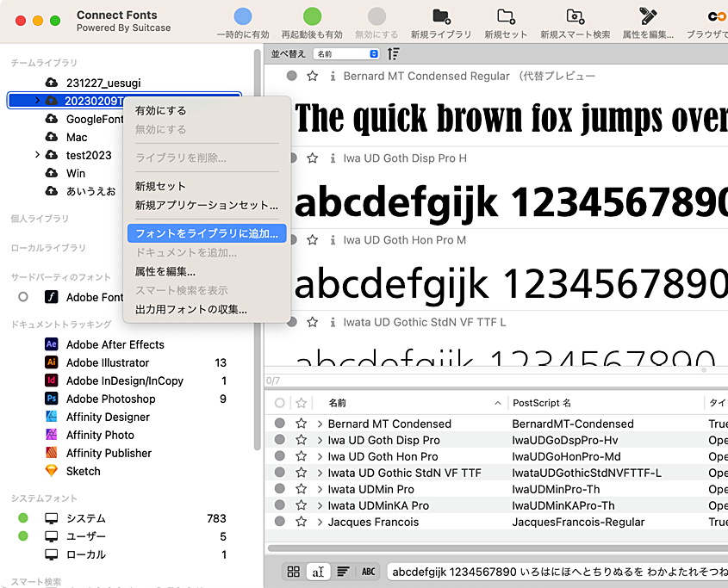Star the Iwata UDMinKA Pro row
The height and width of the screenshot is (588, 728).
click(302, 505)
